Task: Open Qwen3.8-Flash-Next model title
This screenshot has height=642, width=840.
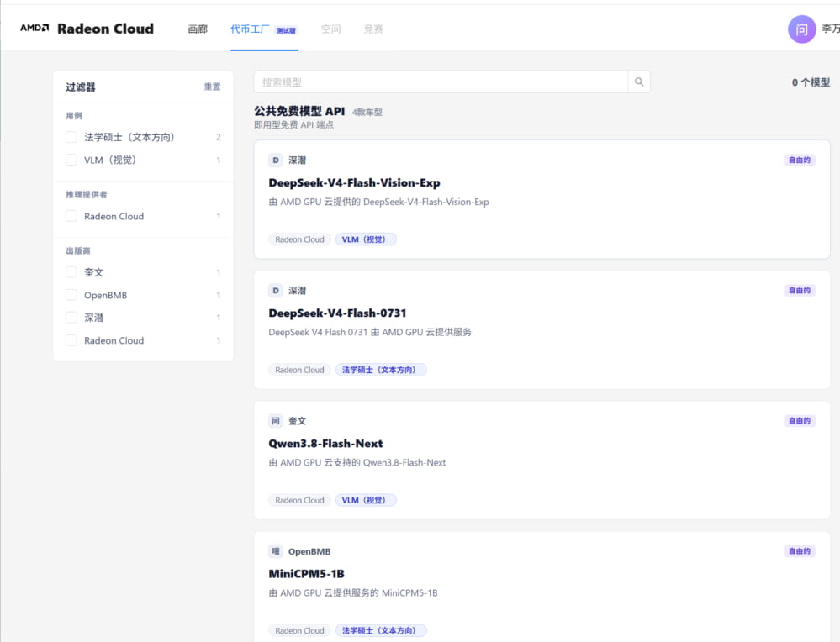Action: 325,444
